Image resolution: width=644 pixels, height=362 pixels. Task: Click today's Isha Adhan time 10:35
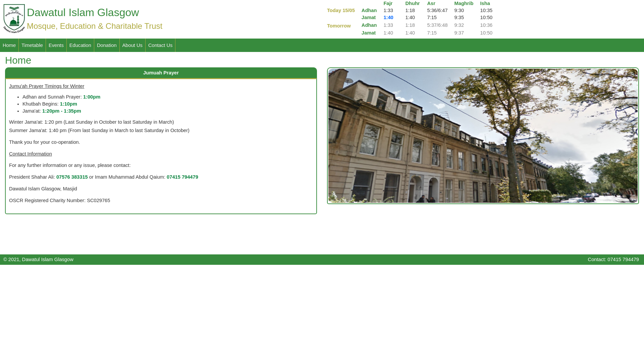tap(486, 10)
